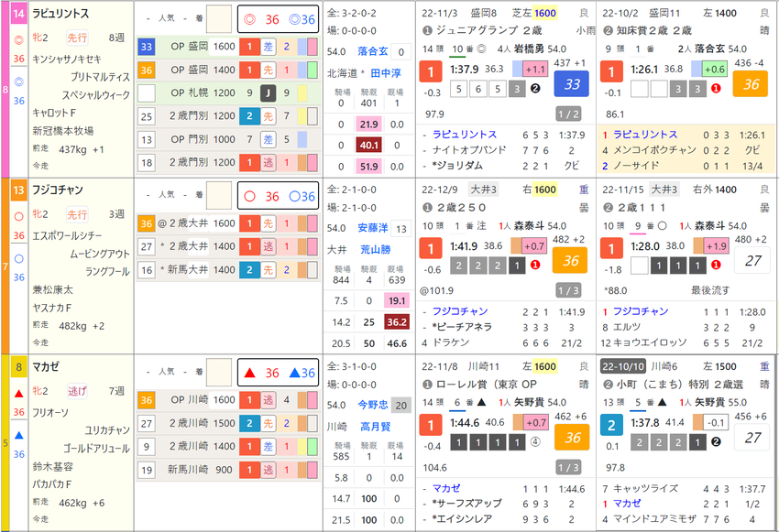The height and width of the screenshot is (532, 779).
Task: Click the 逃げ running style tag
Action: pyautogui.click(x=77, y=391)
